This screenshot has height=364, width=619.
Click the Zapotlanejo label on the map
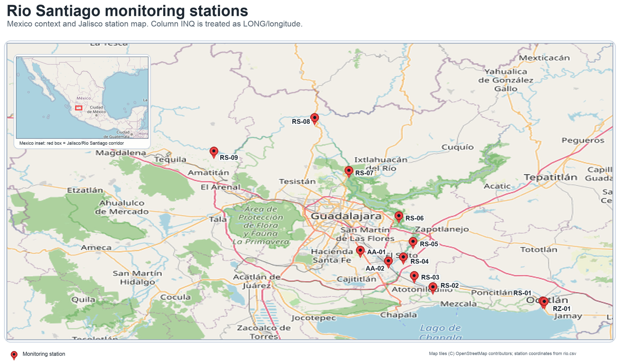[x=442, y=229]
